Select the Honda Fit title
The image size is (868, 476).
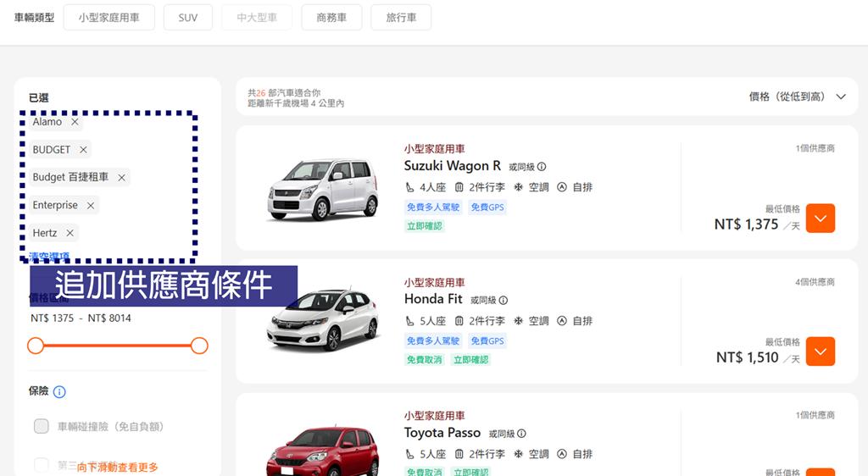pyautogui.click(x=433, y=299)
